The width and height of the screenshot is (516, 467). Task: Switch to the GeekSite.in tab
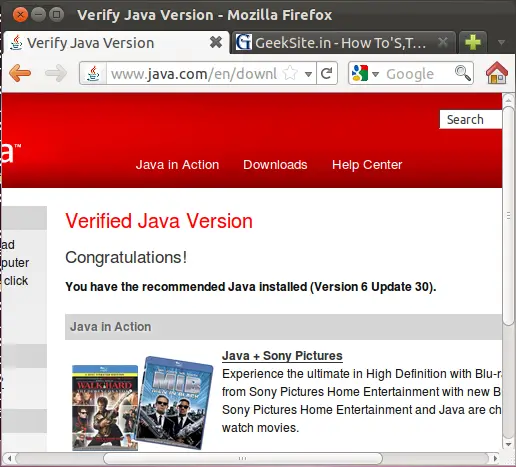pos(343,42)
